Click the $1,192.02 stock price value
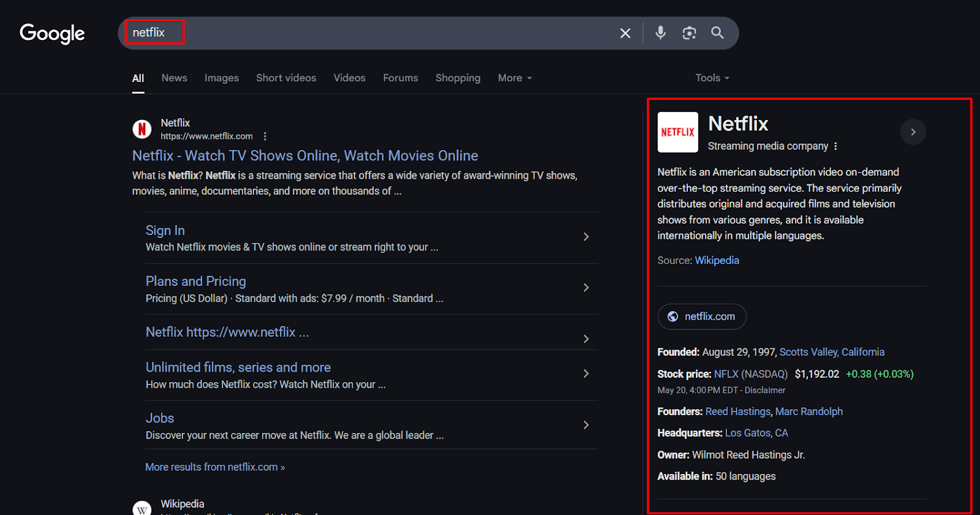 click(x=817, y=374)
